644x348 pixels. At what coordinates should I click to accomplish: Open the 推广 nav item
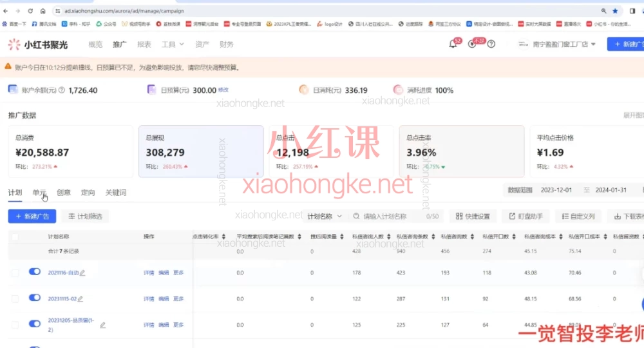pyautogui.click(x=120, y=44)
